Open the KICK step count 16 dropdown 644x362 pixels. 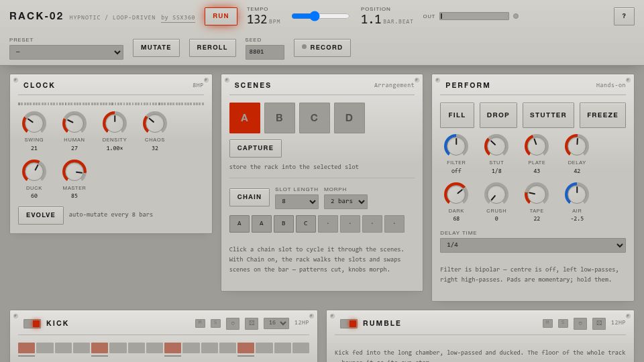click(x=276, y=323)
